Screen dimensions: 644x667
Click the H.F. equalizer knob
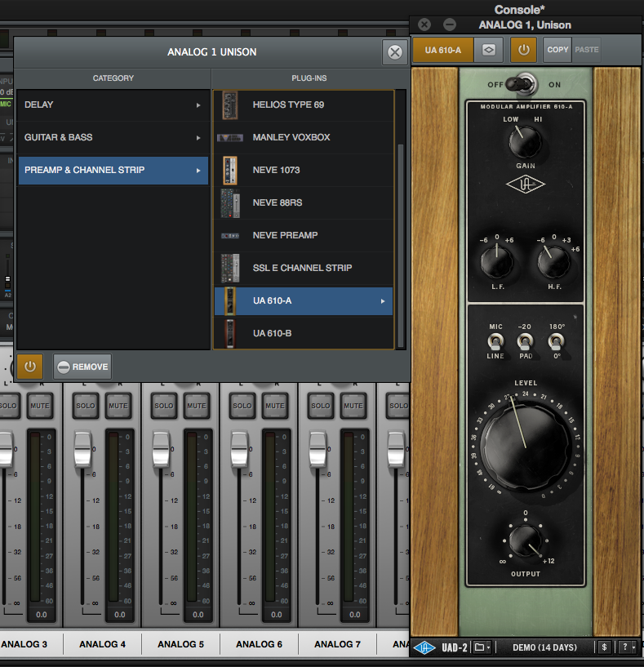coord(553,261)
